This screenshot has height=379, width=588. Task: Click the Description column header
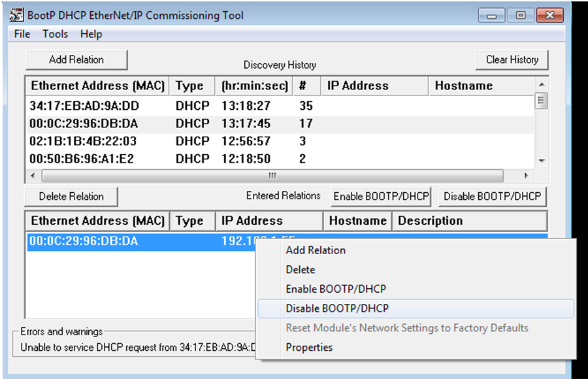pyautogui.click(x=470, y=221)
